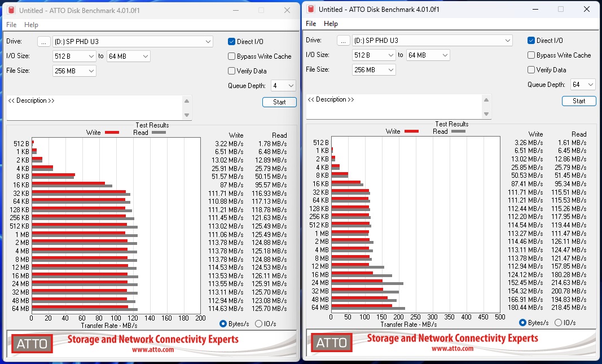602x364 pixels.
Task: Click 3.22 MB/s write value in left window
Action: 229,143
